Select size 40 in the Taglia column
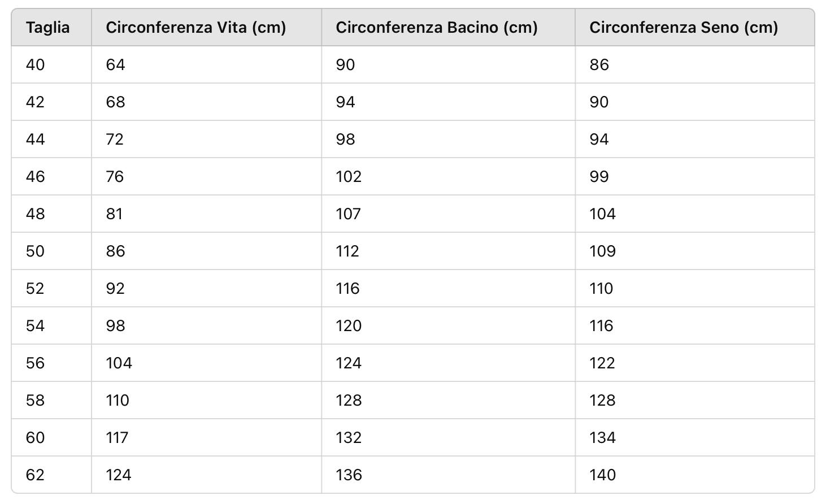Image resolution: width=826 pixels, height=504 pixels. (x=35, y=64)
